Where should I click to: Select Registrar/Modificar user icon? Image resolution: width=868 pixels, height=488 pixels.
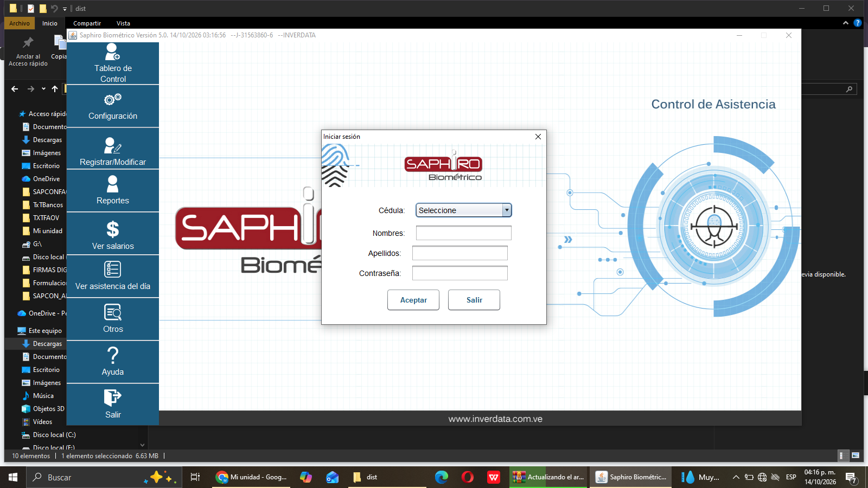[113, 145]
